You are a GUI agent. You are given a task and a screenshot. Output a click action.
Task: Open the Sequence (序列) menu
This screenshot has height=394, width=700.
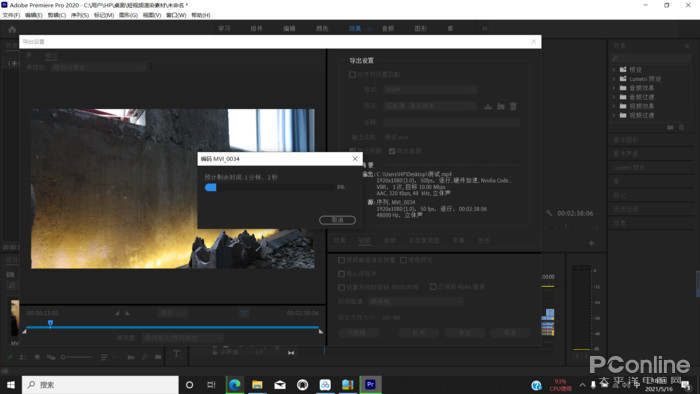pyautogui.click(x=80, y=15)
